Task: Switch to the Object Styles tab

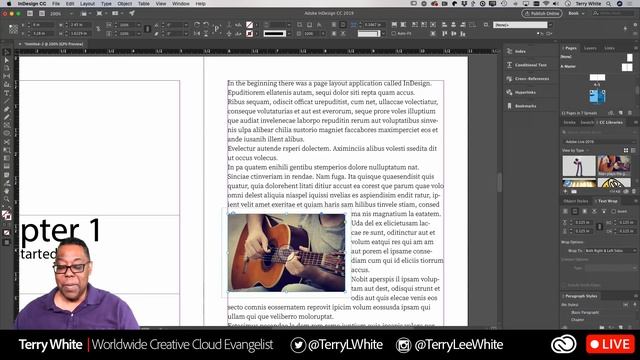Action: [x=576, y=201]
